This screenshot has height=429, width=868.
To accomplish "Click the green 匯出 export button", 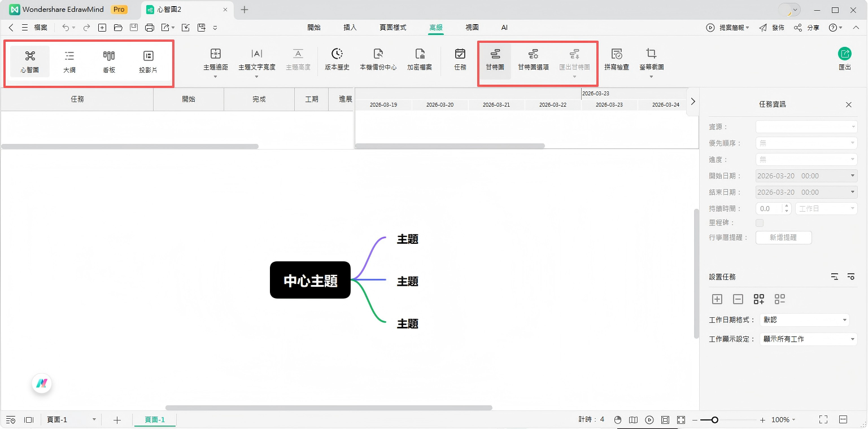I will click(845, 59).
